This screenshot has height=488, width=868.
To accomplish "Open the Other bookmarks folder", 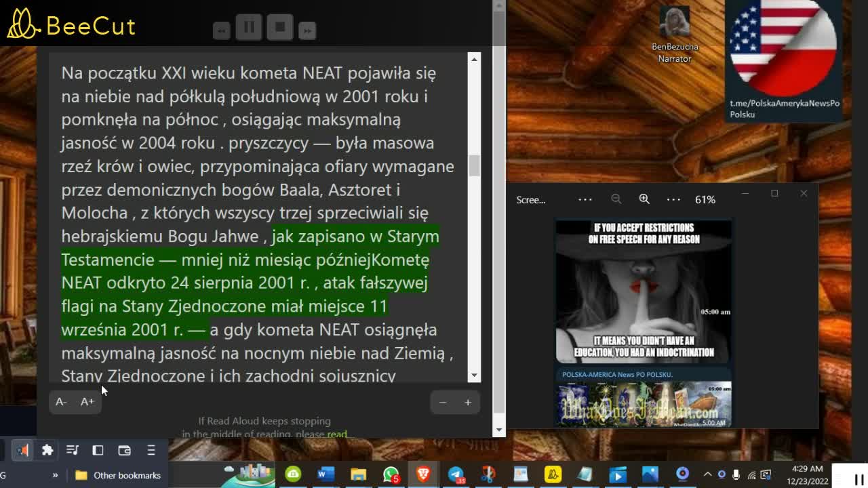I will 118,475.
